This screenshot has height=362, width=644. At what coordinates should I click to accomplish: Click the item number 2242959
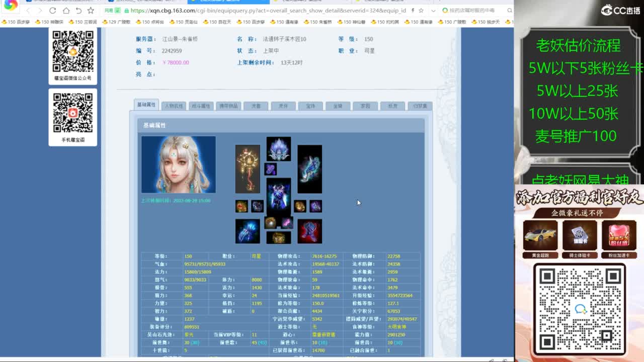coord(172,51)
